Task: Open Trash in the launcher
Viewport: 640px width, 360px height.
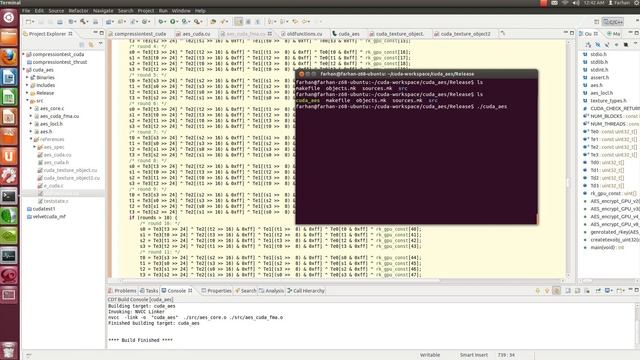Action: click(x=9, y=350)
